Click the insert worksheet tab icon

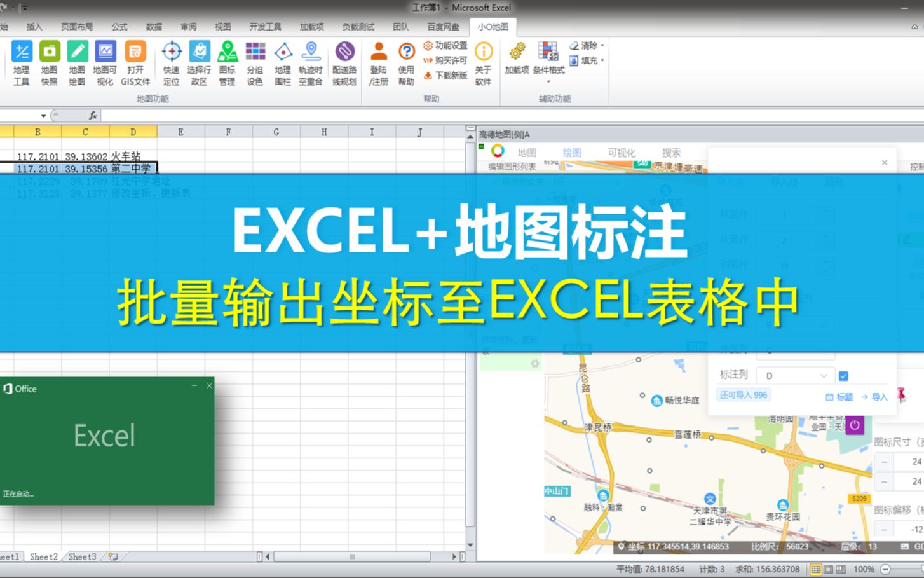click(113, 556)
